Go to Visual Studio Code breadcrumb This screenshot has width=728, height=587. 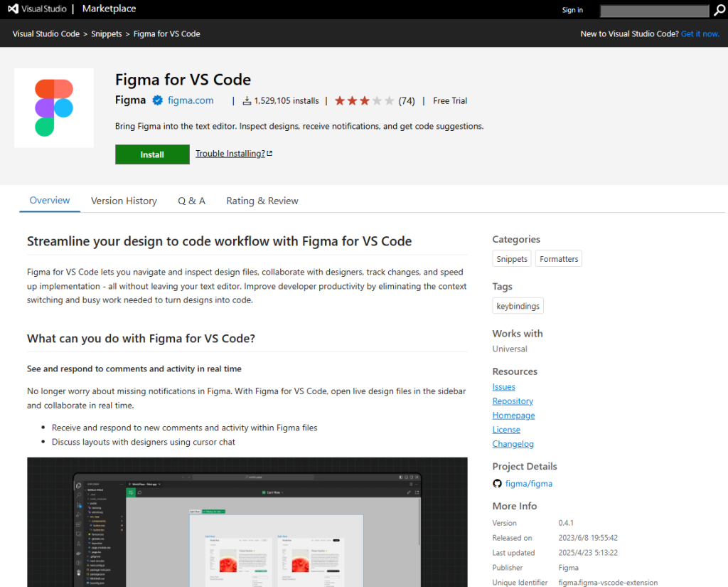pos(46,34)
